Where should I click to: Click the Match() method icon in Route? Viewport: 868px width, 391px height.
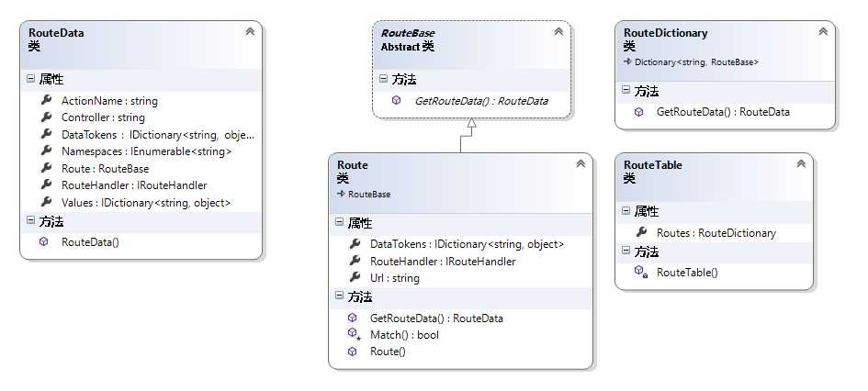[x=354, y=335]
